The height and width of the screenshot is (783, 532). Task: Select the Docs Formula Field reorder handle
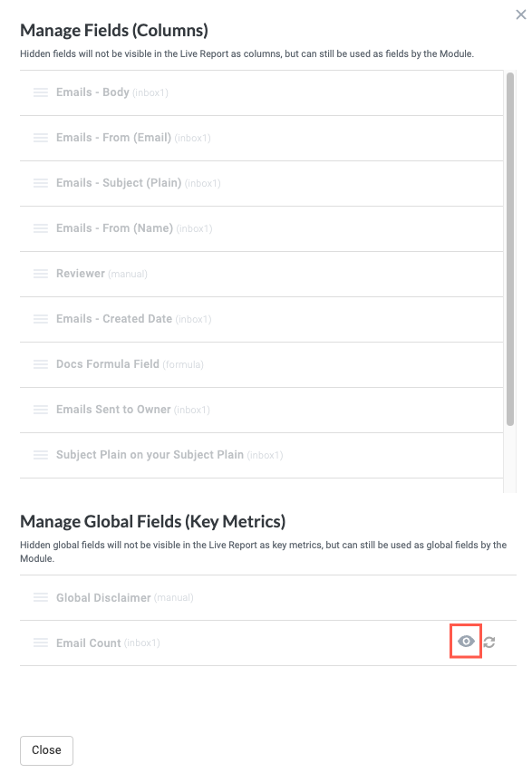coord(40,364)
